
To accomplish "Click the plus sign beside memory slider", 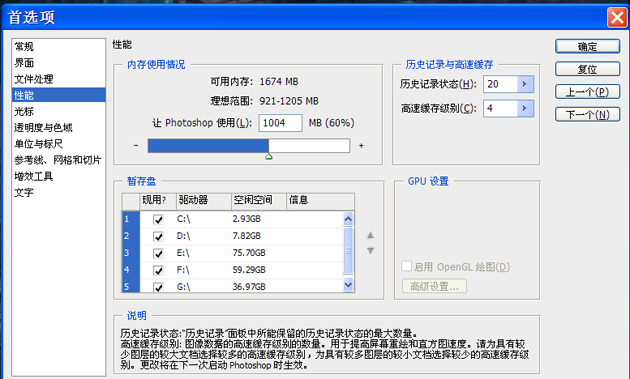I will (361, 145).
